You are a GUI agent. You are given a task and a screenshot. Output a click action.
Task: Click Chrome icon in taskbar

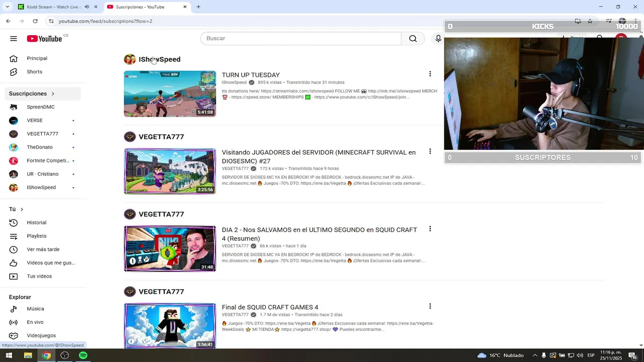point(46,355)
